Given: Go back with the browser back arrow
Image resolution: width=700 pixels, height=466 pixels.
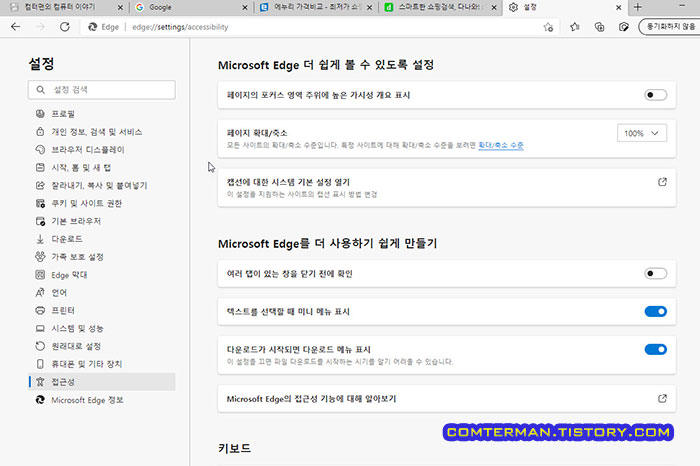Looking at the screenshot, I should click(x=16, y=27).
